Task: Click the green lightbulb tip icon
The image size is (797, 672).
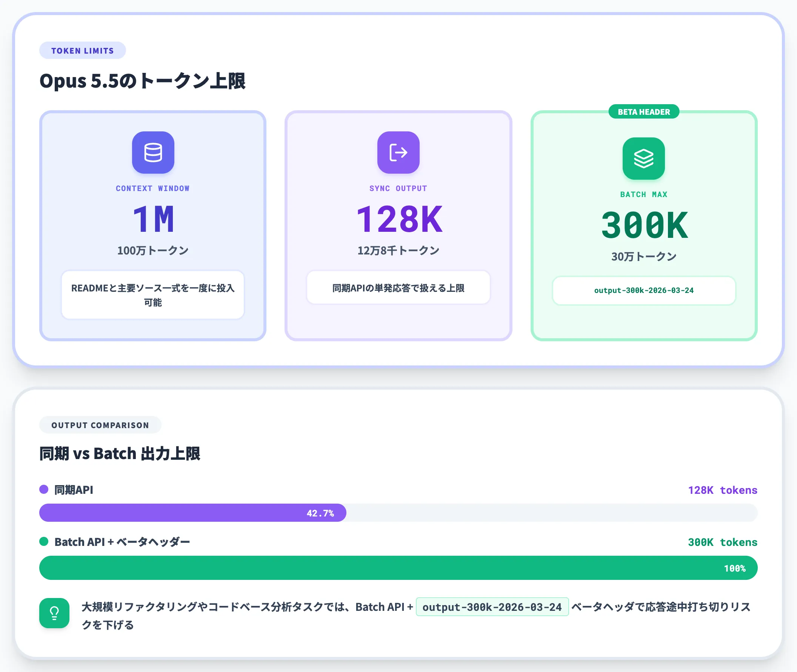Action: coord(54,613)
